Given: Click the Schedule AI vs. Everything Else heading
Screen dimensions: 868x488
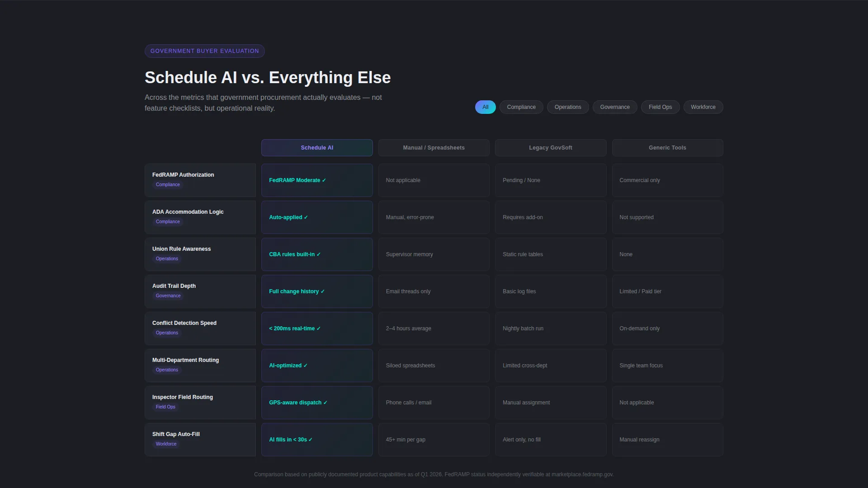Looking at the screenshot, I should (x=268, y=78).
